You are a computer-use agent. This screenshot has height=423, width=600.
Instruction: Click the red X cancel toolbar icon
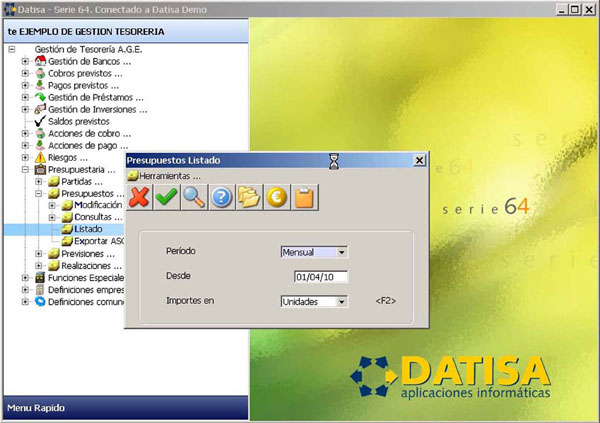pyautogui.click(x=139, y=197)
